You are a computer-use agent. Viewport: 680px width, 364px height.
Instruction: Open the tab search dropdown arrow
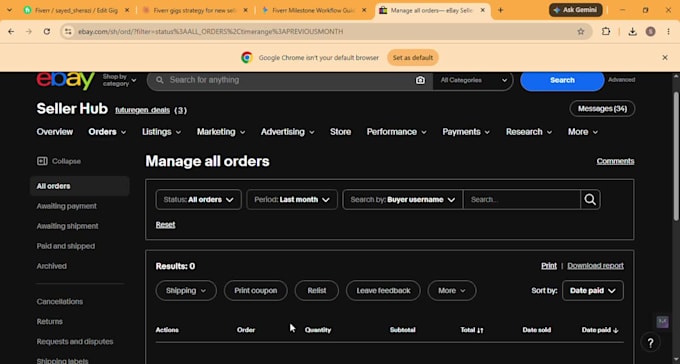point(9,10)
